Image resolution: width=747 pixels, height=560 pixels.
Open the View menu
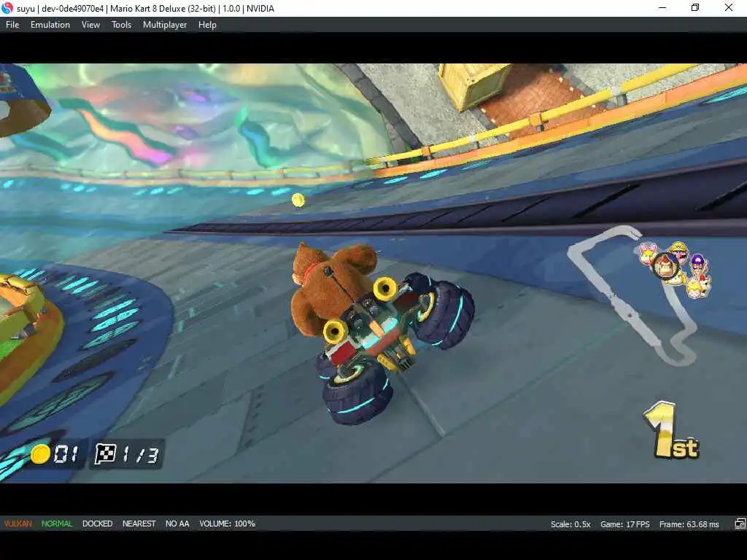[90, 25]
